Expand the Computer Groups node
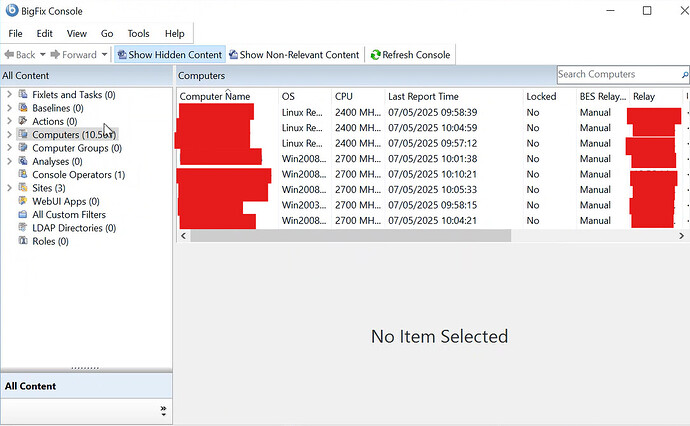Image resolution: width=690 pixels, height=426 pixels. pyautogui.click(x=9, y=148)
